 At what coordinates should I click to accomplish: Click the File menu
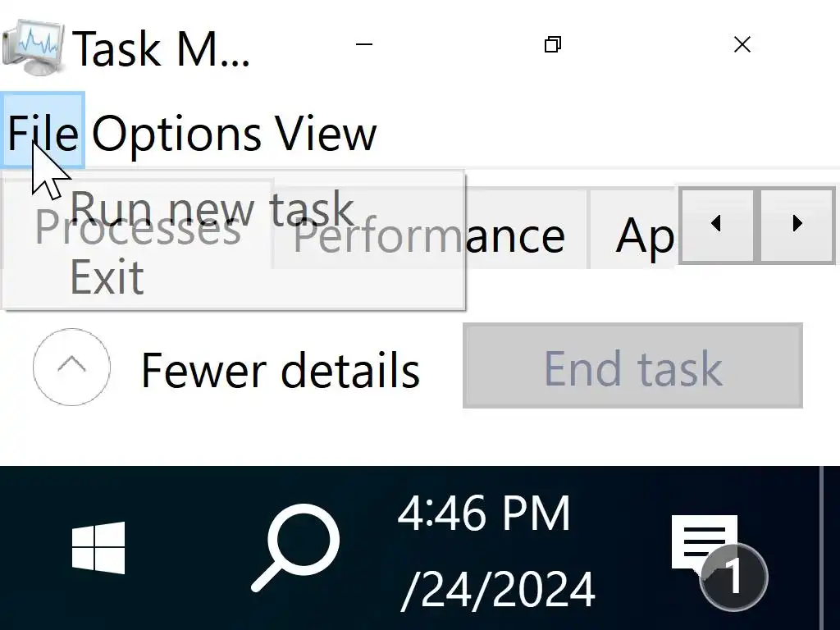[43, 132]
